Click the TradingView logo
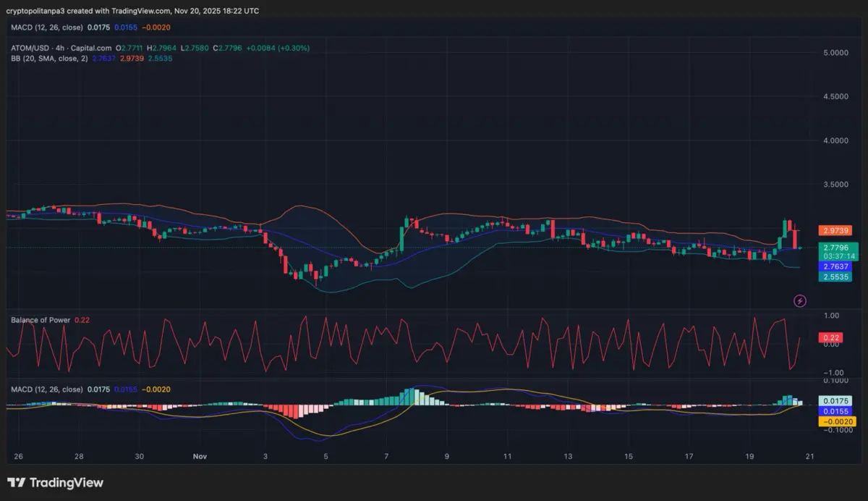Viewport: 868px width, 501px height. tap(56, 483)
